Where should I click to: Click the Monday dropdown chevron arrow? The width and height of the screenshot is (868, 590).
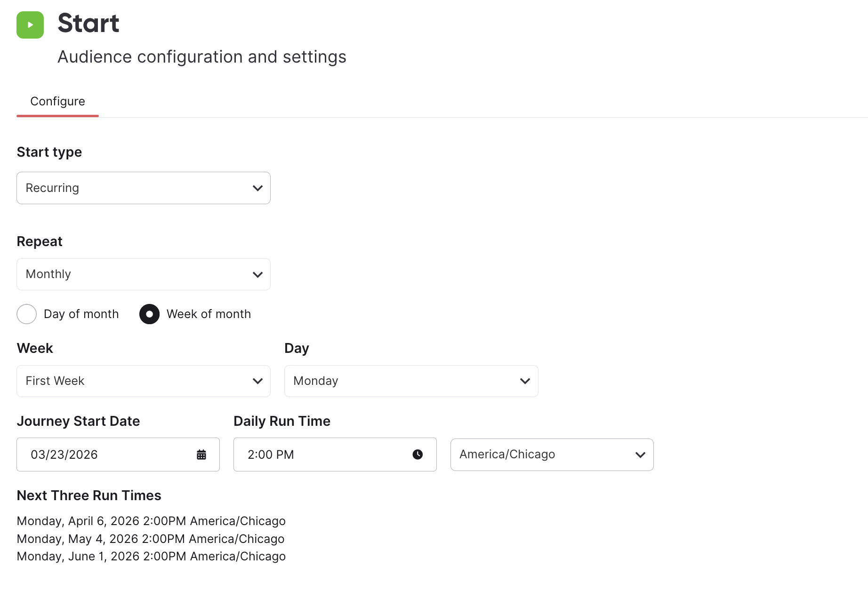pos(525,381)
